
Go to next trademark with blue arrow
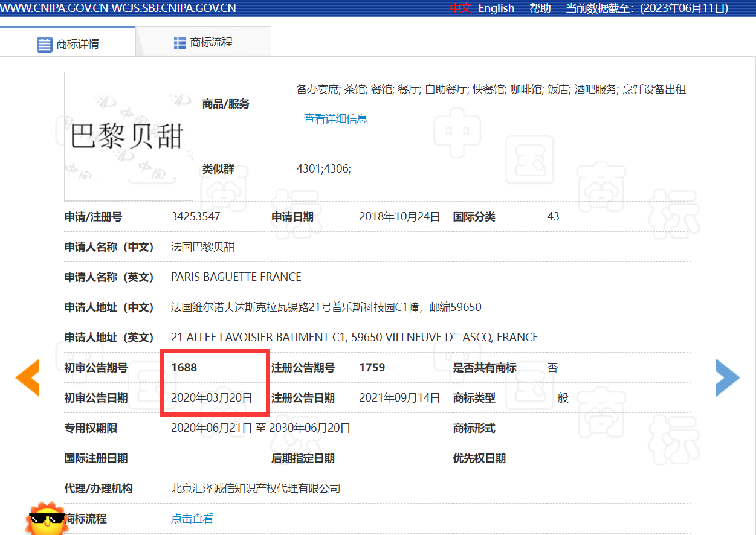[x=727, y=377]
